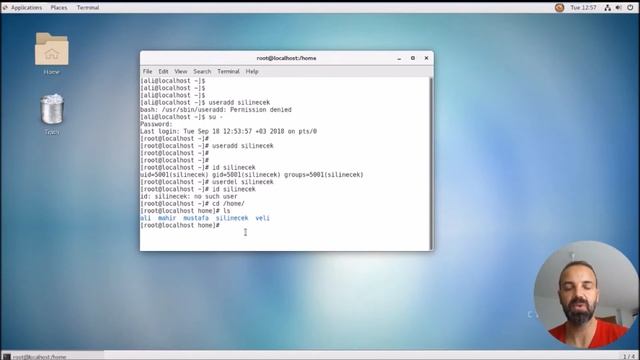Click the terminal vertical scrollbar

coord(431,163)
